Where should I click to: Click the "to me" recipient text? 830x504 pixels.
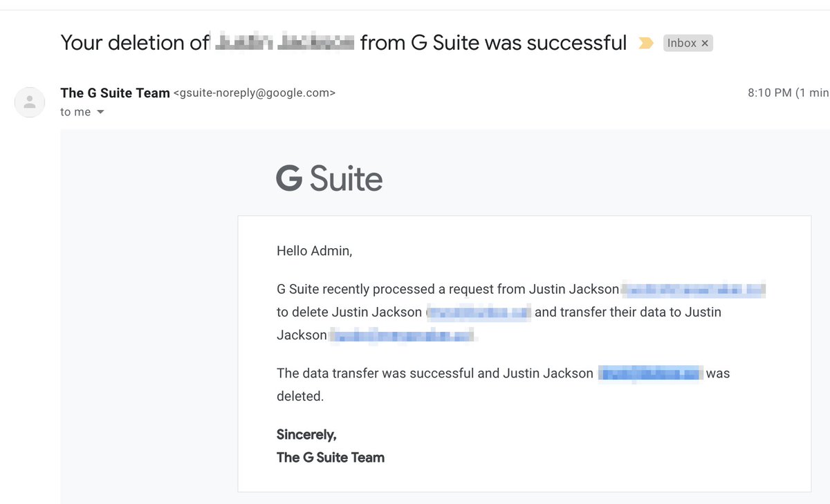pyautogui.click(x=75, y=112)
